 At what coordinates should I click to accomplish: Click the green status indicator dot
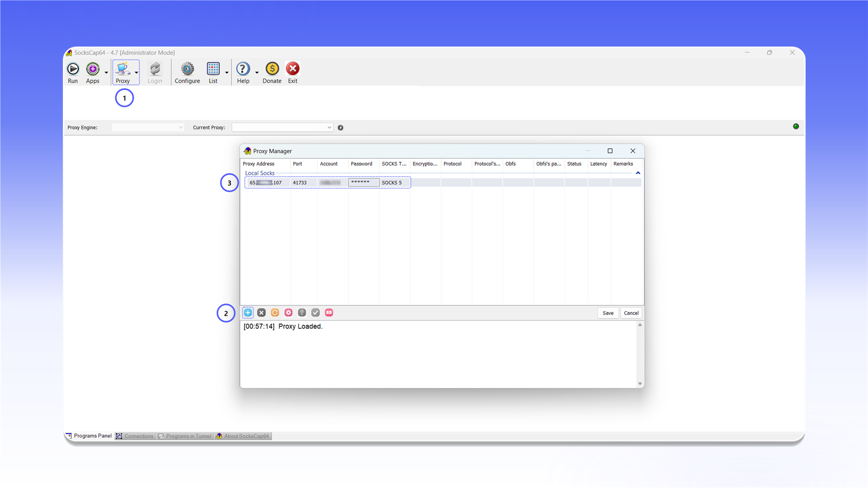pos(796,127)
